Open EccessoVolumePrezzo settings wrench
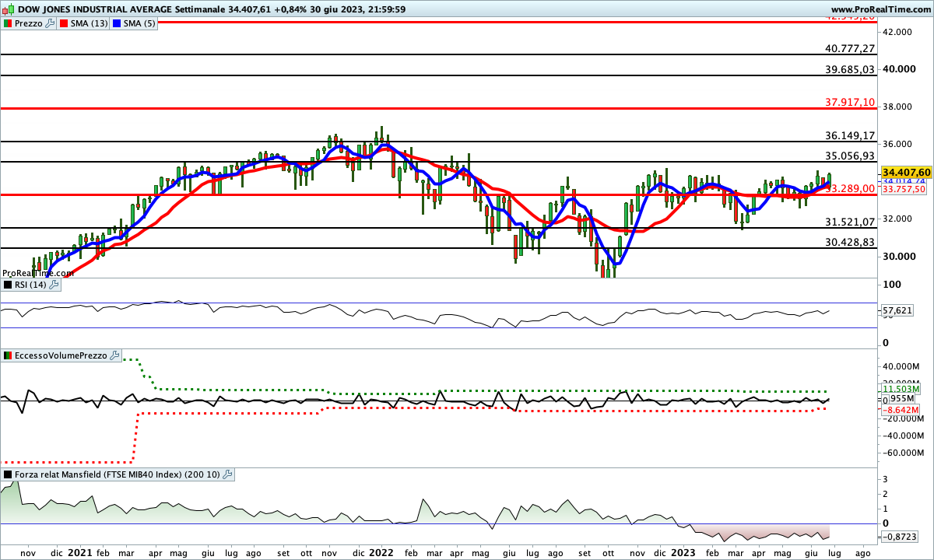934x560 pixels. point(115,355)
